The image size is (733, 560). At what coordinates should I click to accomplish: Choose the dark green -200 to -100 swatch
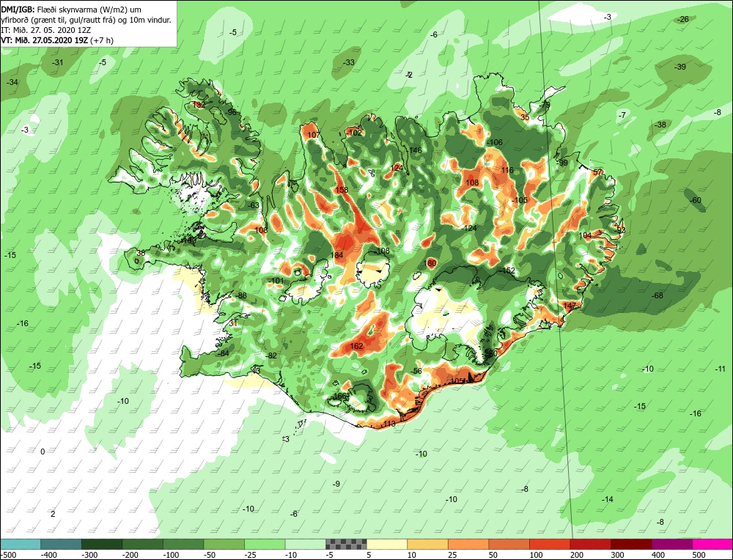tap(143, 544)
